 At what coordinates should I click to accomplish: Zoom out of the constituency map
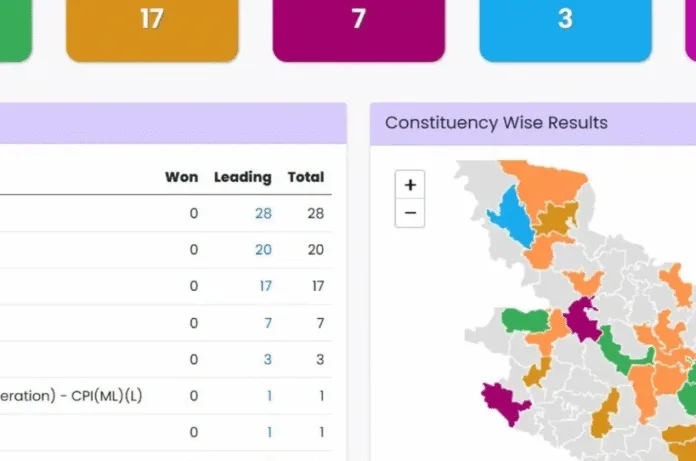point(410,213)
